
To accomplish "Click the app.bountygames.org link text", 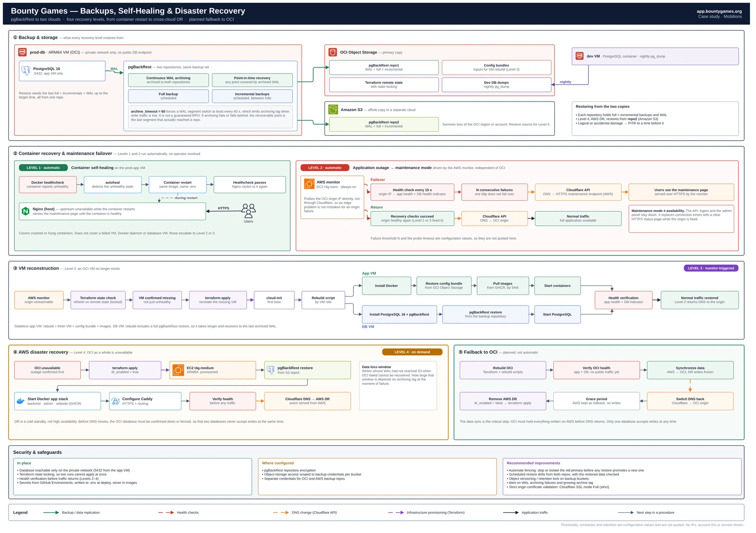I will 719,11.
